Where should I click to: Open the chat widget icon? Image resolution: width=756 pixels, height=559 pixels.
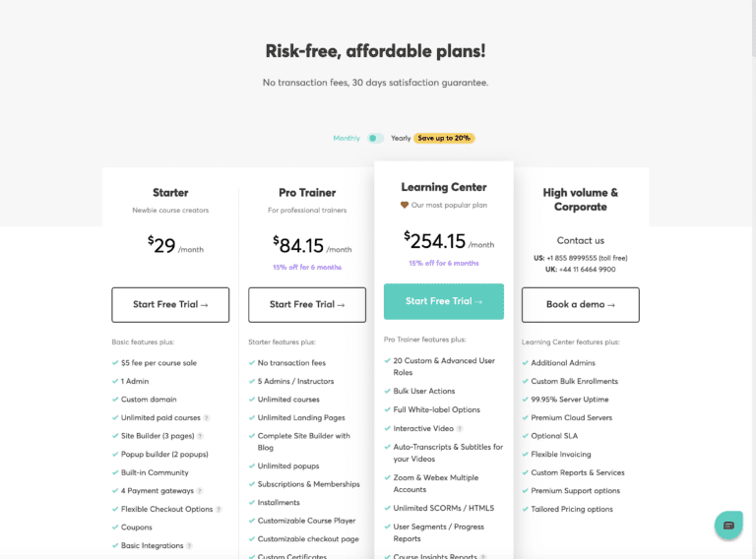point(728,526)
